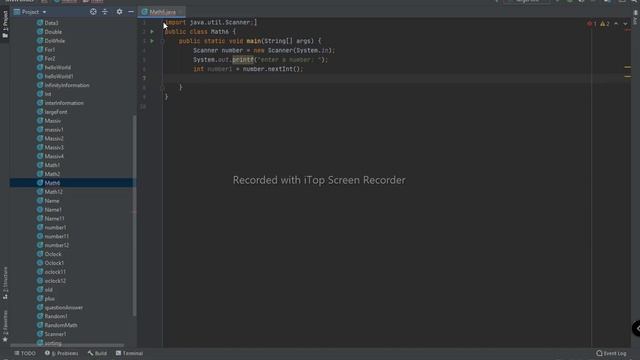
Task: Open the TODO tool window
Action: point(25,353)
